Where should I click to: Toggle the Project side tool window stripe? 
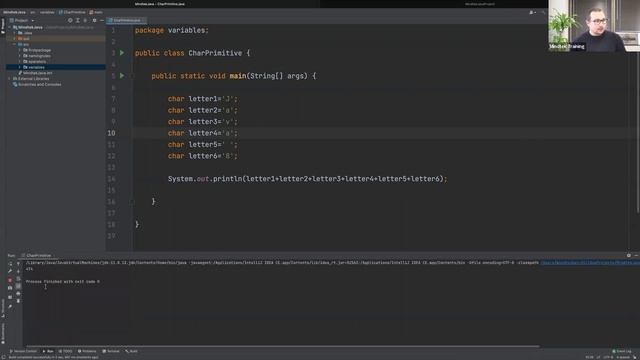click(3, 26)
